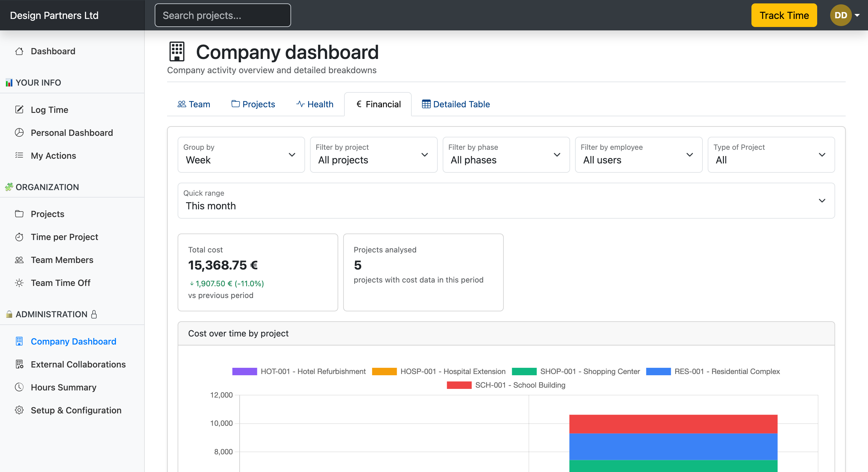Click the Projects tab folder icon

(x=236, y=104)
